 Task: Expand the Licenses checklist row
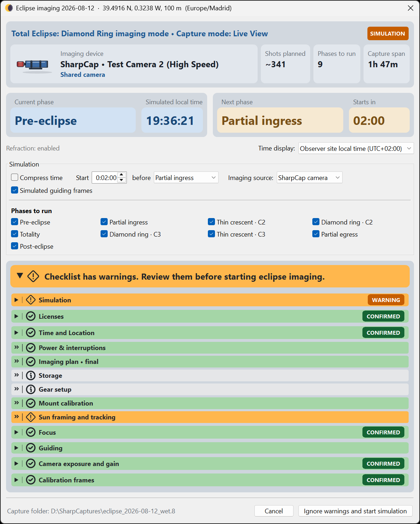(16, 316)
